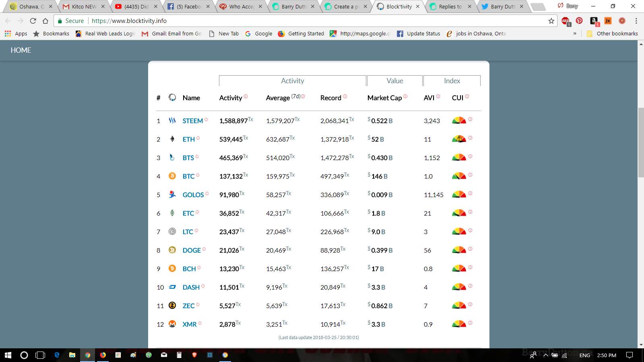This screenshot has height=362, width=644.
Task: Switch to the Replies to tab
Action: [x=450, y=6]
